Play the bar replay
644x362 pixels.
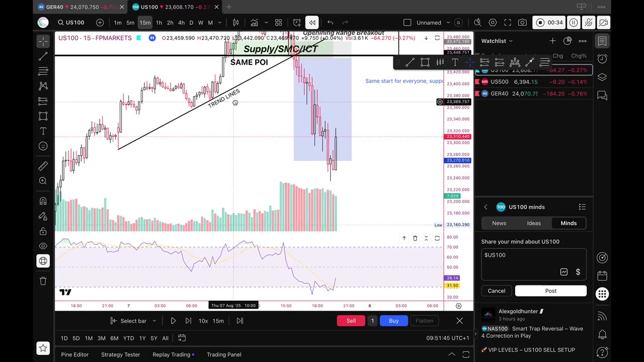pyautogui.click(x=173, y=321)
